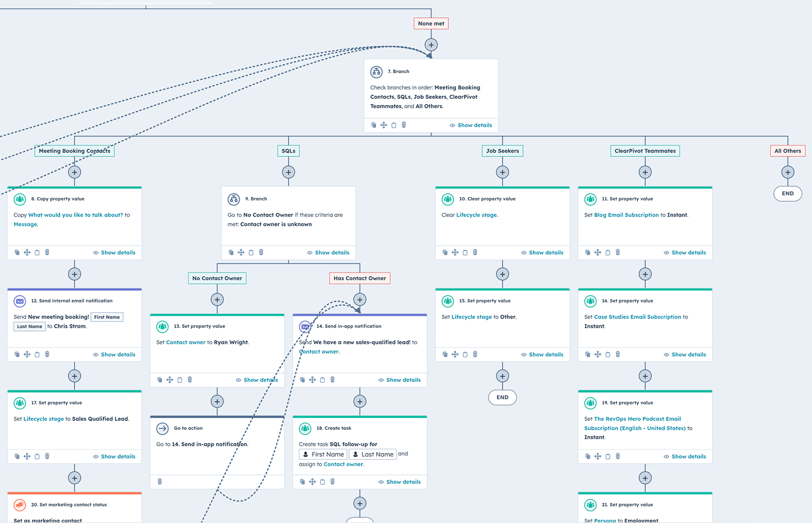Show details of the 7. Branch action
Screen dimensions: 812x523
coord(471,126)
